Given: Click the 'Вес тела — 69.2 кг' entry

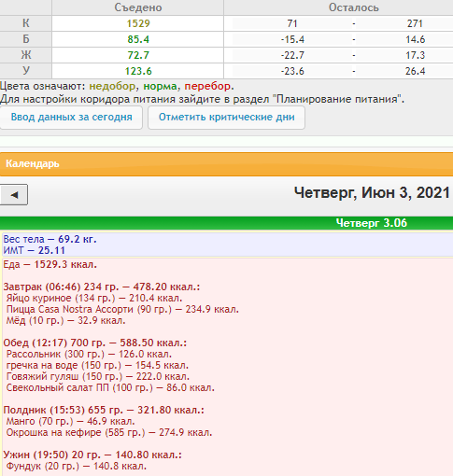Looking at the screenshot, I should (50, 239).
